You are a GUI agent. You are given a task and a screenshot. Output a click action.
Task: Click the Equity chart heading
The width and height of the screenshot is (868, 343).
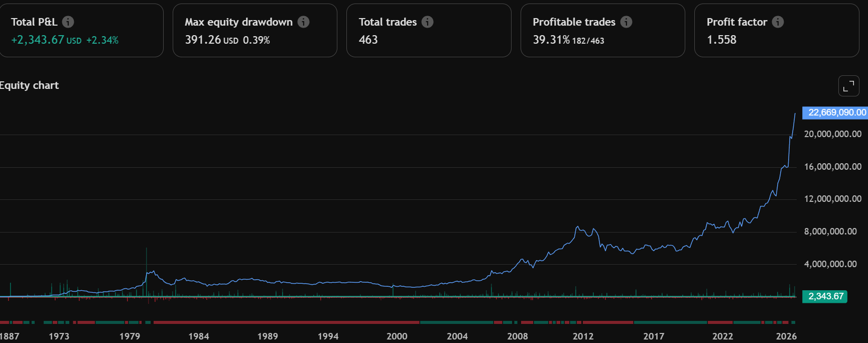pos(29,85)
